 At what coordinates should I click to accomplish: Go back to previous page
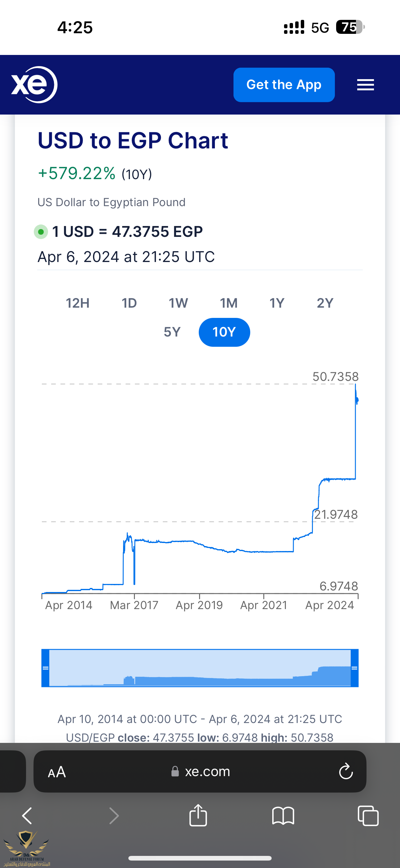(x=27, y=816)
